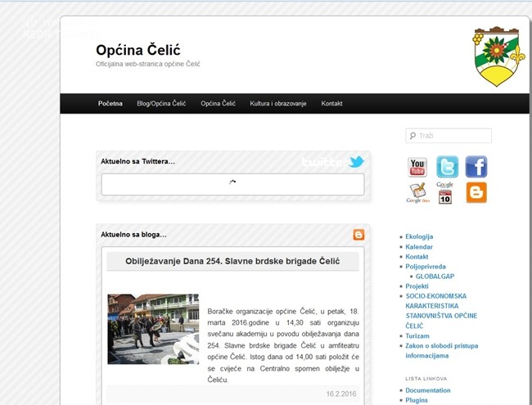
Task: Click the small Blogger icon in blog widget header
Action: [x=358, y=235]
